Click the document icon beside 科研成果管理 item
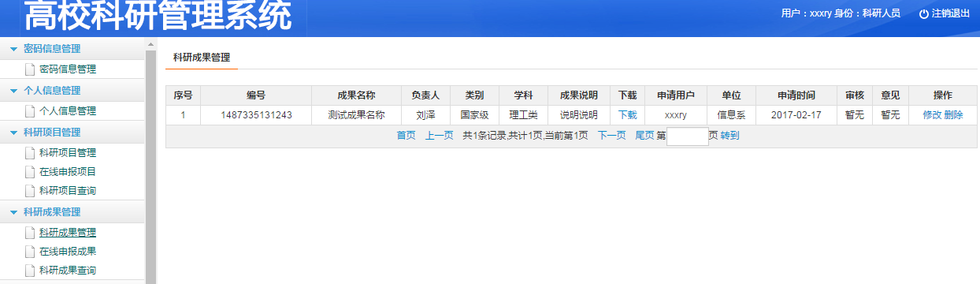980x284 pixels. coord(30,233)
